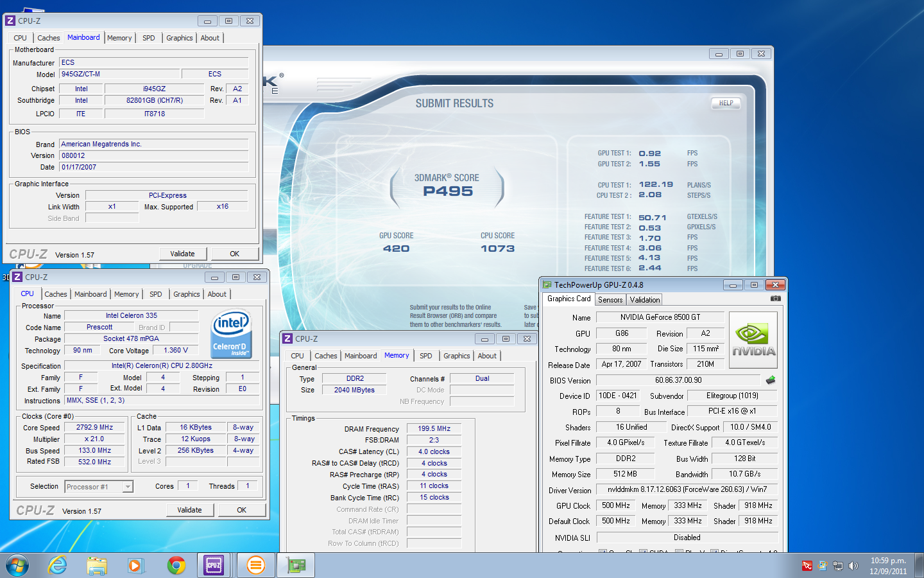The width and height of the screenshot is (924, 578).
Task: Open Caches tab in CPU-tab CPU-Z window
Action: point(55,294)
